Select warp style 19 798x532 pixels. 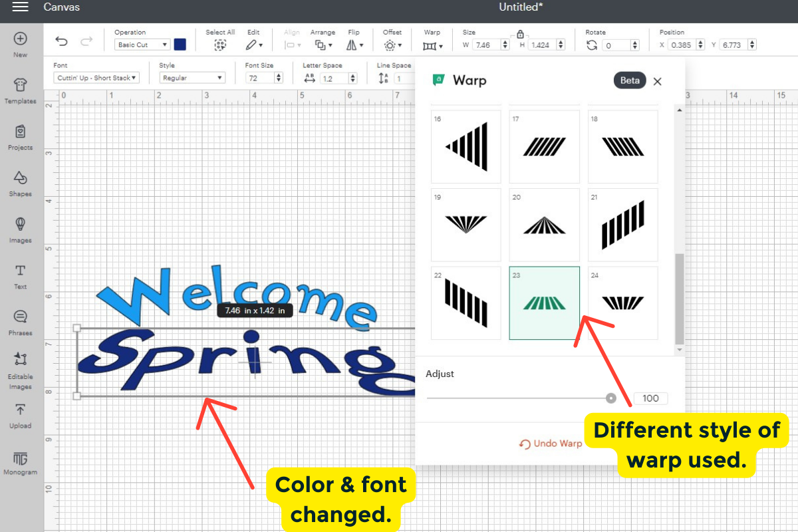(466, 225)
